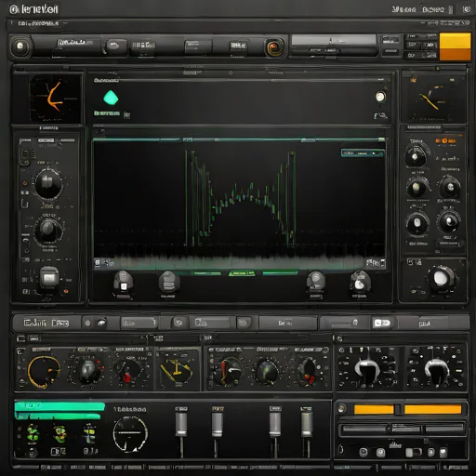Click the teal outlined box inside the waveform display
This screenshot has width=476, height=476.
pos(363,153)
